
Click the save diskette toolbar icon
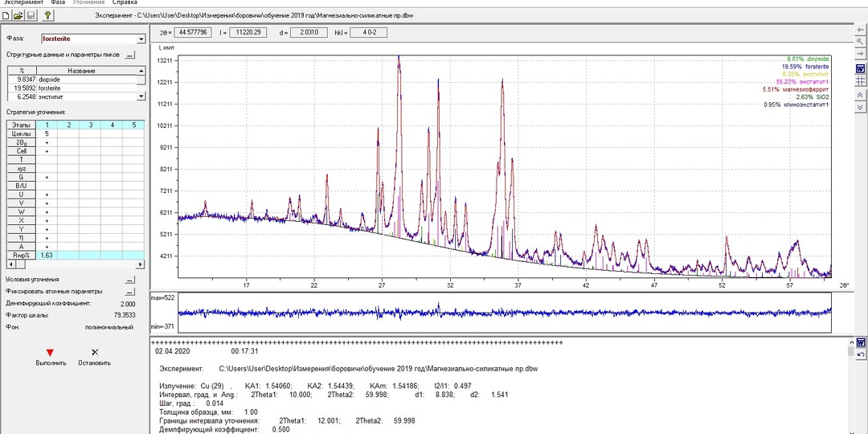pos(31,15)
